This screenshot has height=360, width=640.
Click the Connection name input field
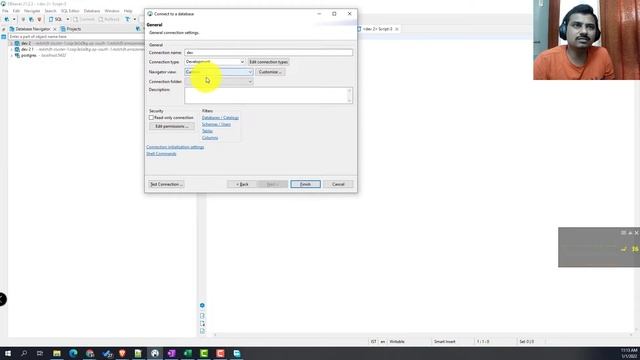coord(268,53)
